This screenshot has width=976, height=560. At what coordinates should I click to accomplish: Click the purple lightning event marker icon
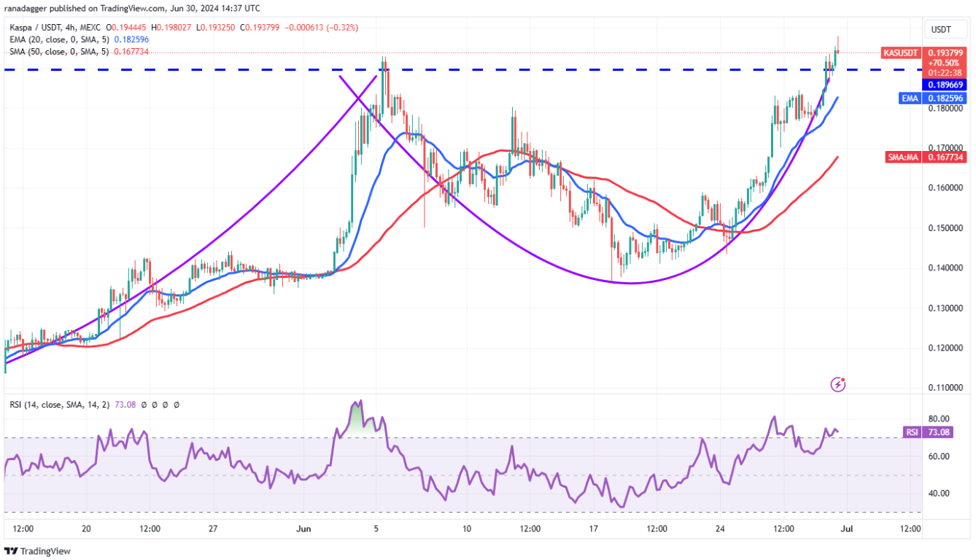click(838, 384)
